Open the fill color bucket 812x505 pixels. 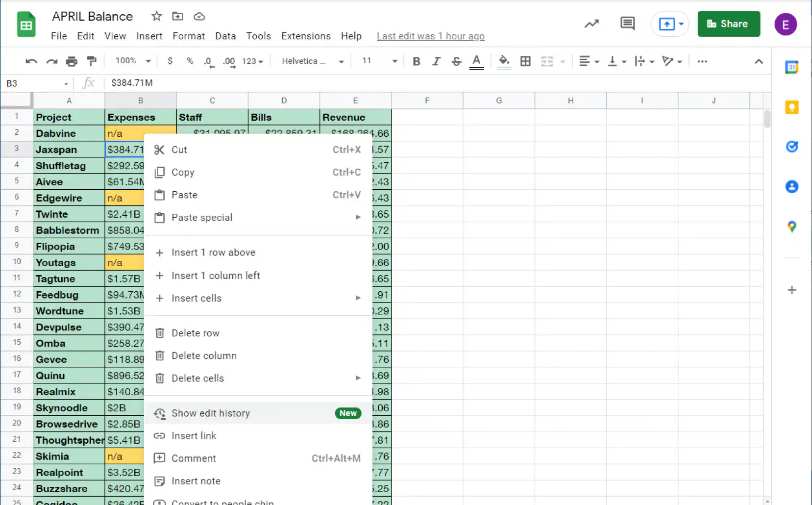tap(504, 61)
